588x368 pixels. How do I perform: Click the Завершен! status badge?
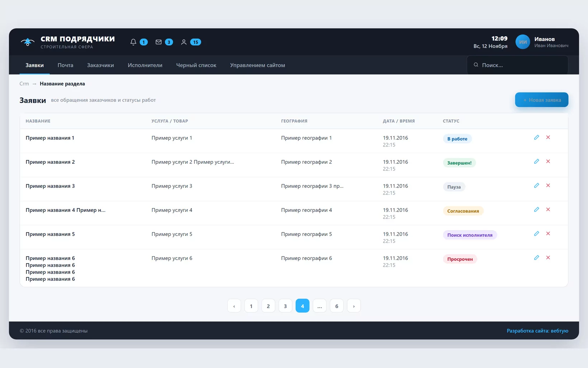coord(459,163)
